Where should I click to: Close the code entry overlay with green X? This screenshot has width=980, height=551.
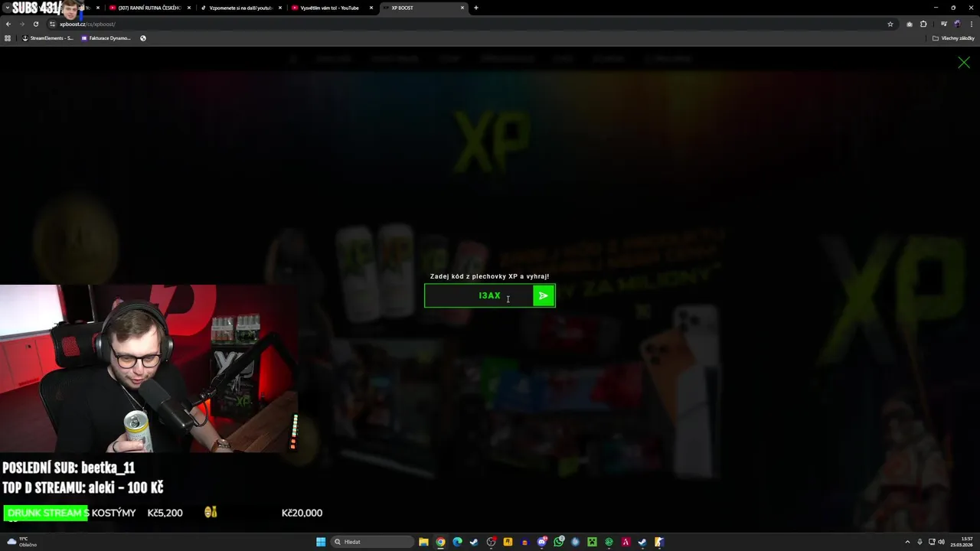point(963,63)
